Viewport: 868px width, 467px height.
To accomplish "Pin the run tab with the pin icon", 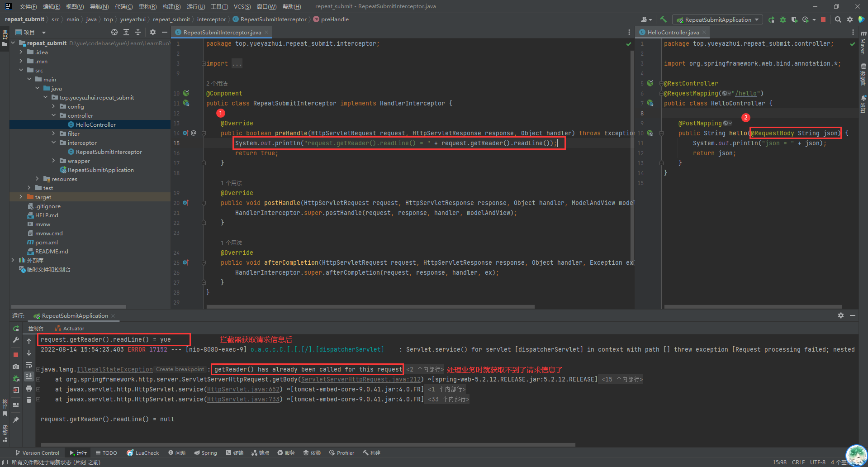I will (16, 420).
